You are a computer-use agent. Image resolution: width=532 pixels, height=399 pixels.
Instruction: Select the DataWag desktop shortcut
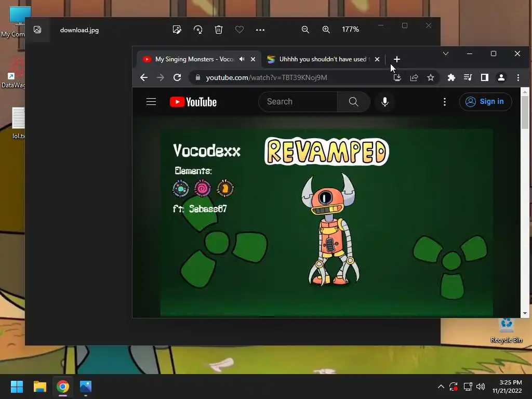tap(13, 73)
